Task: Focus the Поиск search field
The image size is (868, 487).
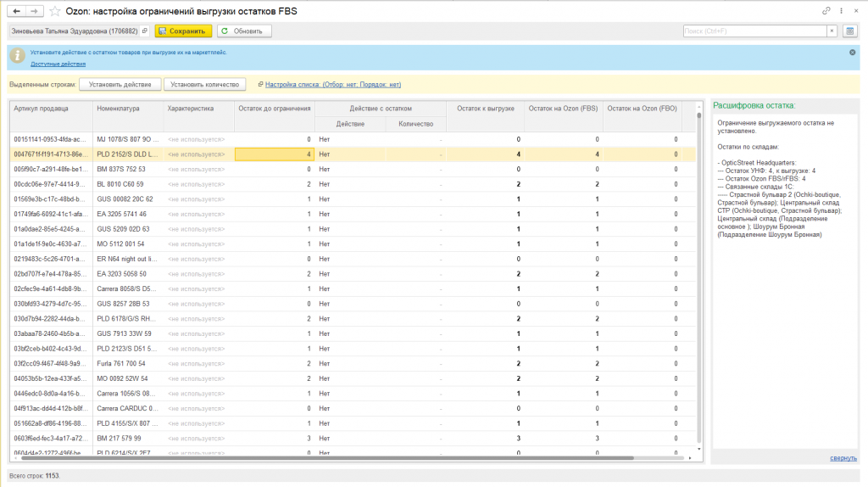Action: [755, 31]
